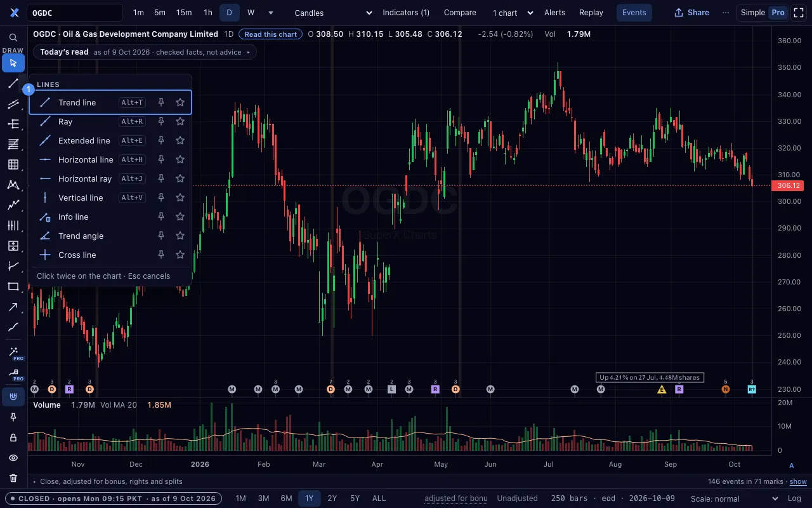Screen dimensions: 812x508
Task: Click the search magnifier icon
Action: point(13,37)
